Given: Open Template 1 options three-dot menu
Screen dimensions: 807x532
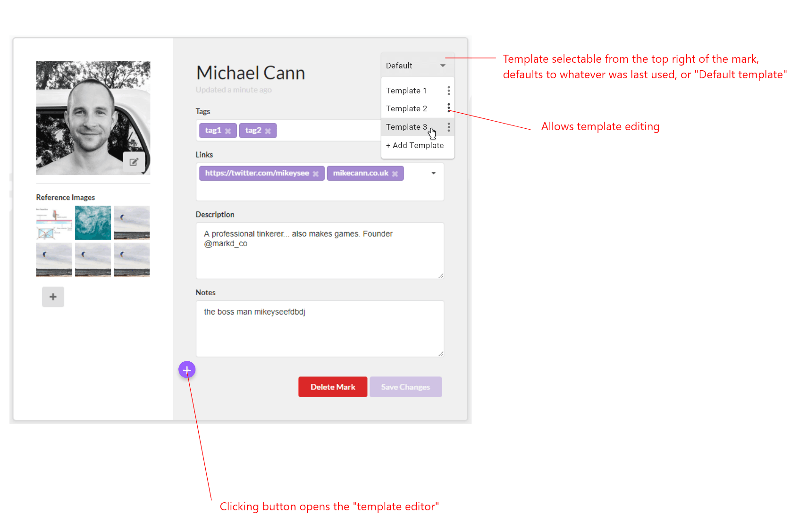Looking at the screenshot, I should pyautogui.click(x=448, y=91).
